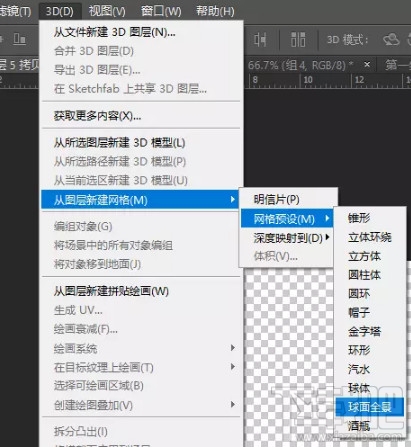Choose 立方体 mesh preset

click(x=370, y=256)
